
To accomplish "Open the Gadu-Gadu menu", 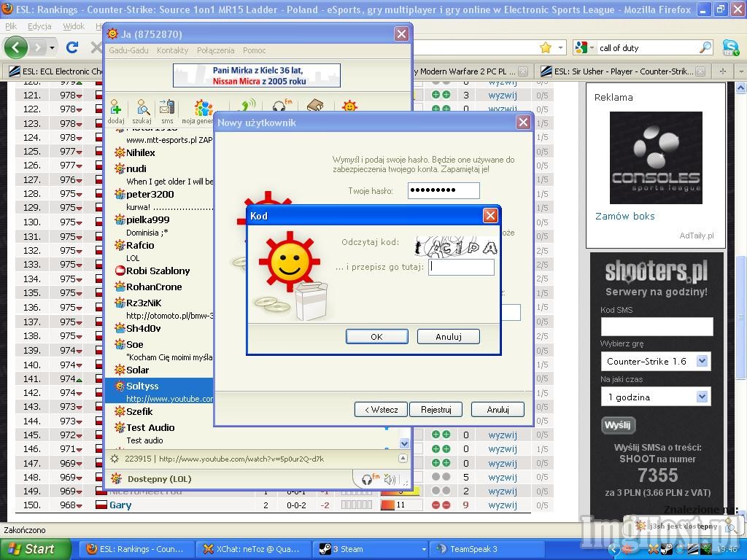I will (128, 50).
